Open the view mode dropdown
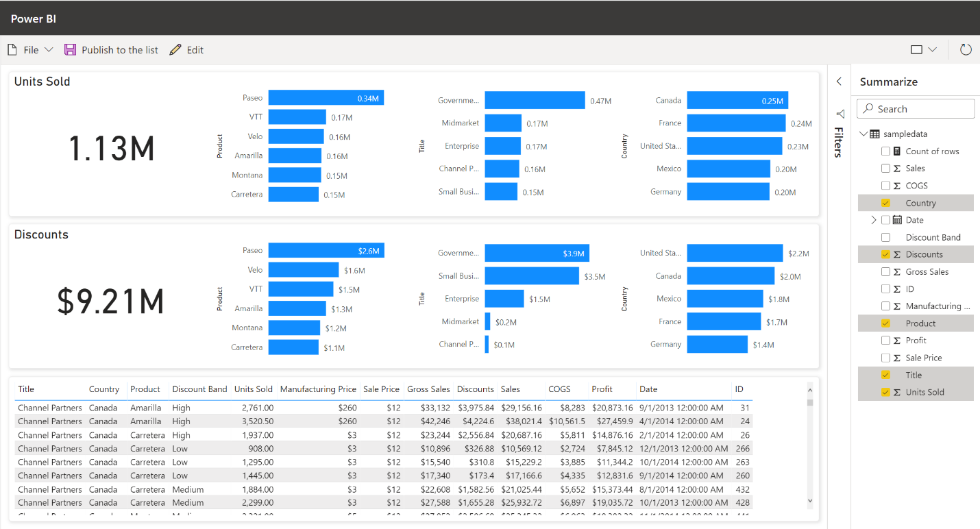Image resolution: width=980 pixels, height=529 pixels. pos(923,50)
